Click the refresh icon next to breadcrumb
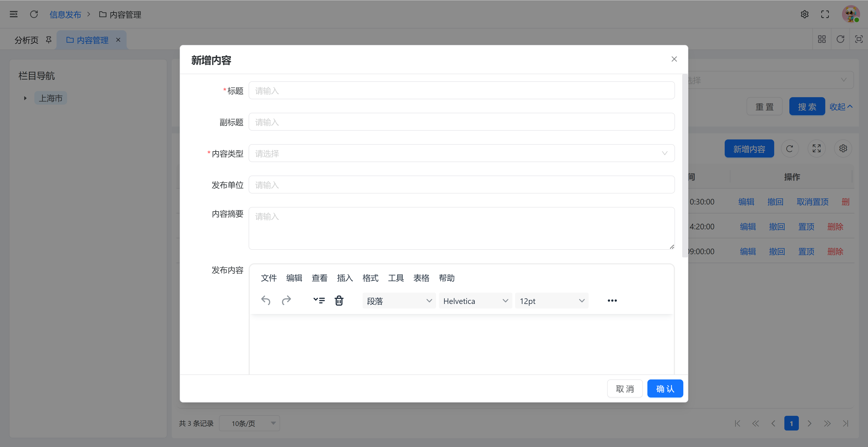868x447 pixels. (x=34, y=14)
